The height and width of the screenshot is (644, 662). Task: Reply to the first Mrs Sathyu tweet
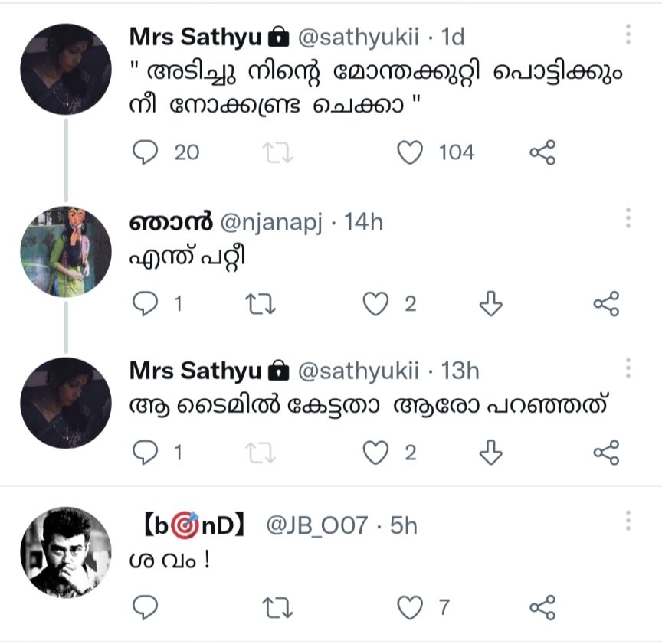(x=146, y=153)
